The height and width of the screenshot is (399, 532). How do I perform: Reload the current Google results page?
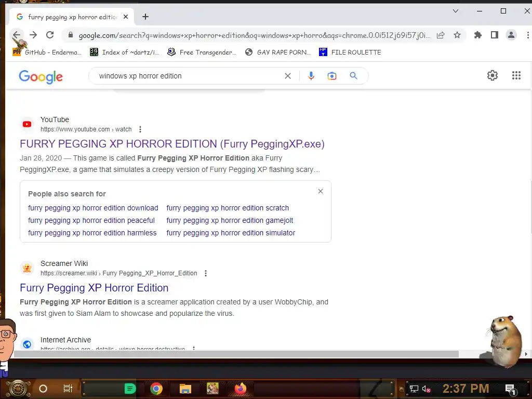tap(50, 35)
